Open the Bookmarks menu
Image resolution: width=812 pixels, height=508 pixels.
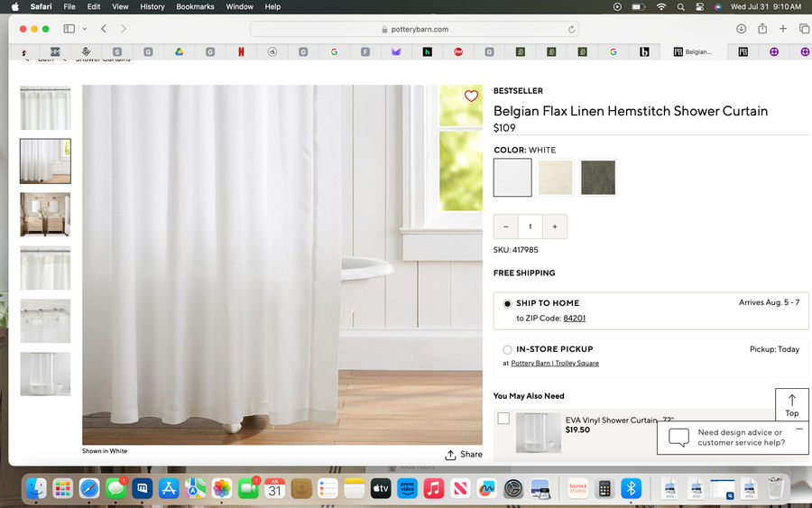(x=195, y=6)
